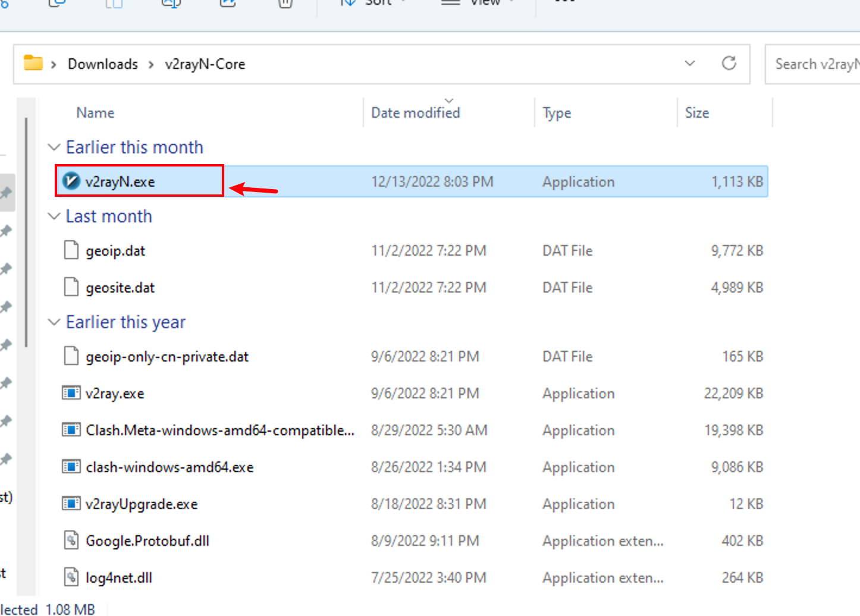
Task: Click the v2rayN.exe application icon
Action: pos(71,181)
